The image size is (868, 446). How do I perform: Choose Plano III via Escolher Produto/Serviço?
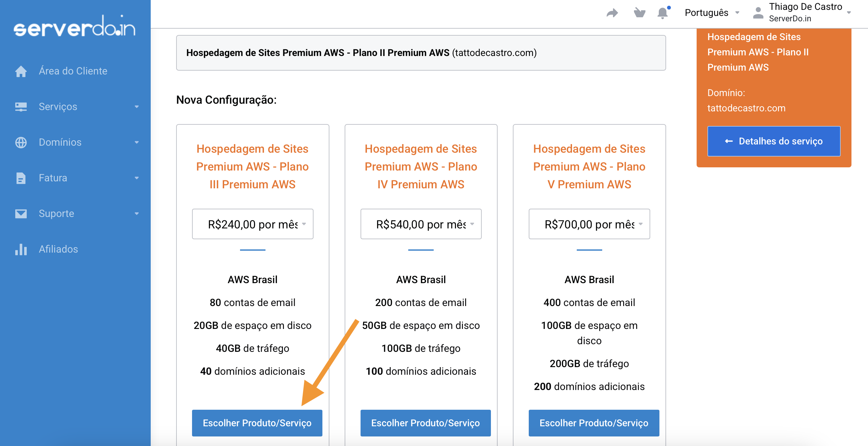[257, 423]
